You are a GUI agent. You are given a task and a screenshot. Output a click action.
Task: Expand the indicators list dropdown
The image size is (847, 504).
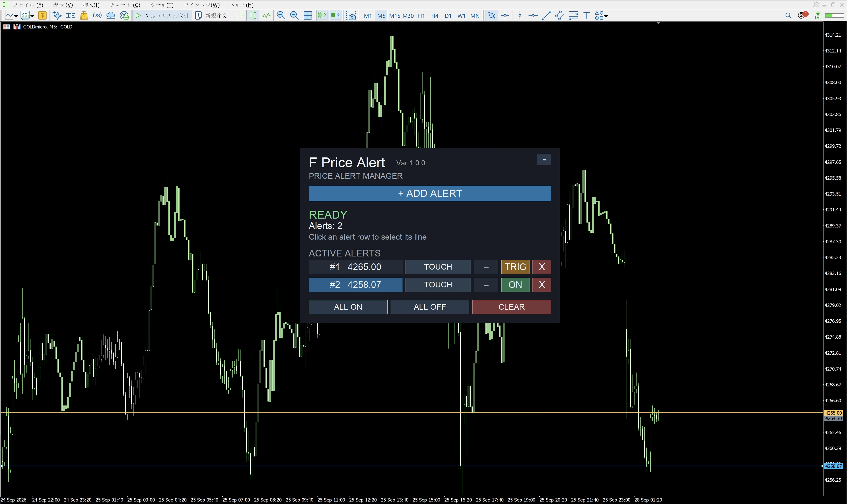pyautogui.click(x=32, y=16)
